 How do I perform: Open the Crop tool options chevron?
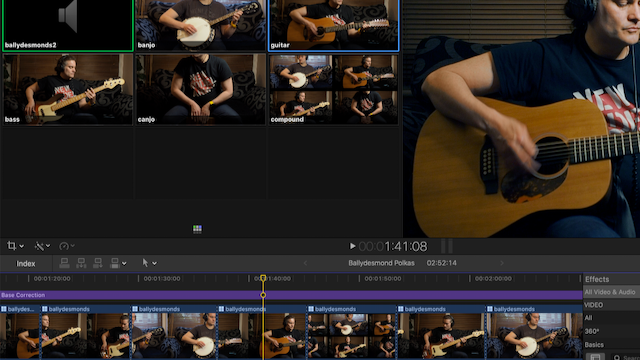tap(22, 246)
